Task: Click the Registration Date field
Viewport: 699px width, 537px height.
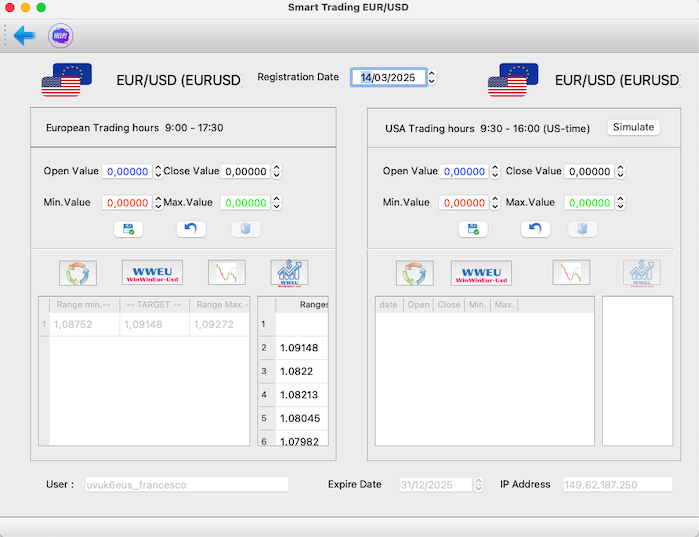Action: click(x=388, y=77)
